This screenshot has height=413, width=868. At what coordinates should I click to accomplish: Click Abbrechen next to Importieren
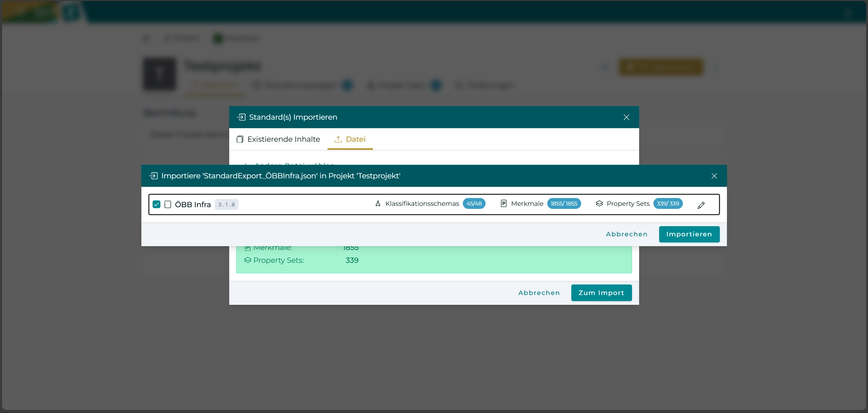pyautogui.click(x=627, y=234)
